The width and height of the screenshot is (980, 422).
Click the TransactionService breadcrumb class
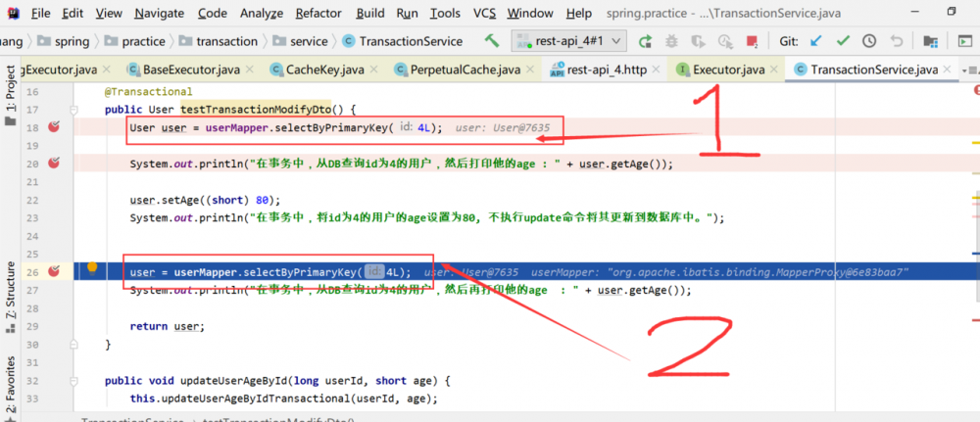click(x=402, y=41)
